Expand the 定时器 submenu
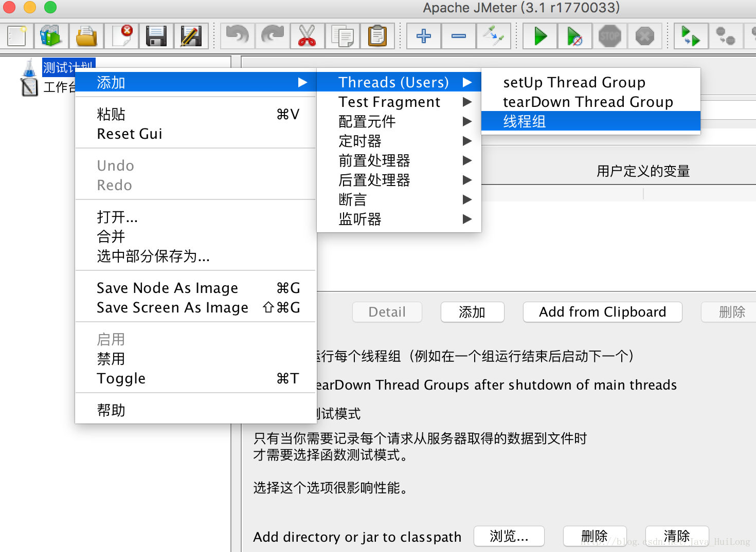 coord(399,141)
